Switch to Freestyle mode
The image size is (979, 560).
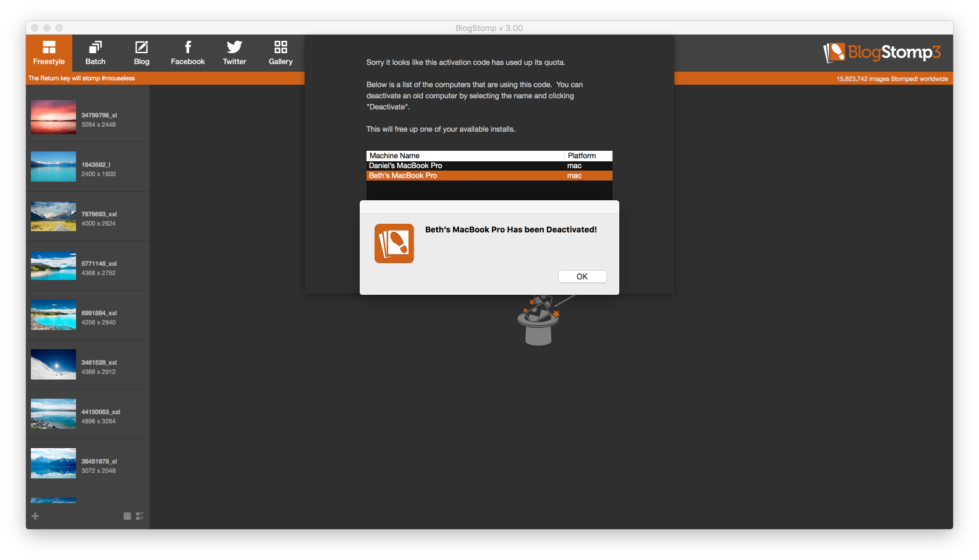tap(49, 53)
